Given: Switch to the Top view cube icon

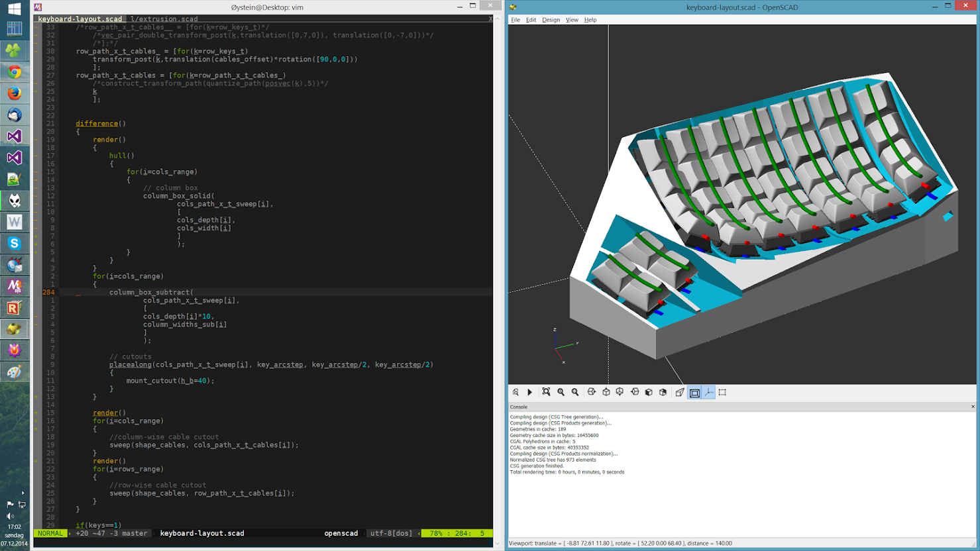Looking at the screenshot, I should [x=606, y=392].
